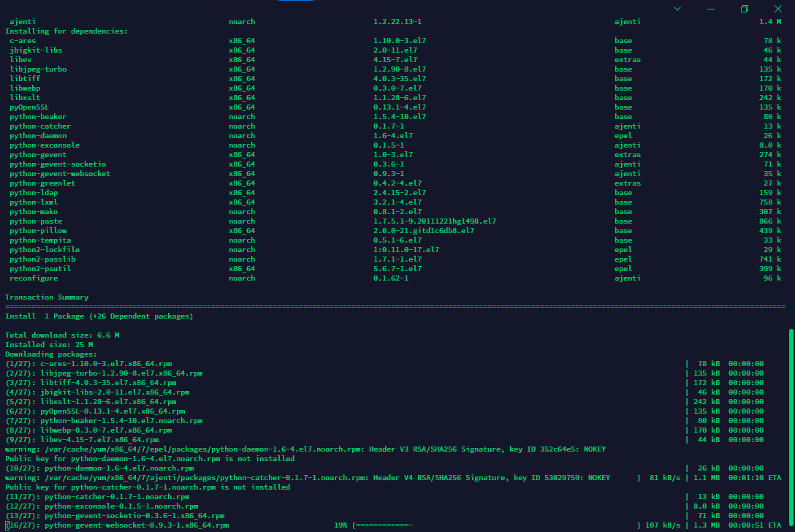
Task: Click package name "python2-passlib"
Action: [x=42, y=259]
